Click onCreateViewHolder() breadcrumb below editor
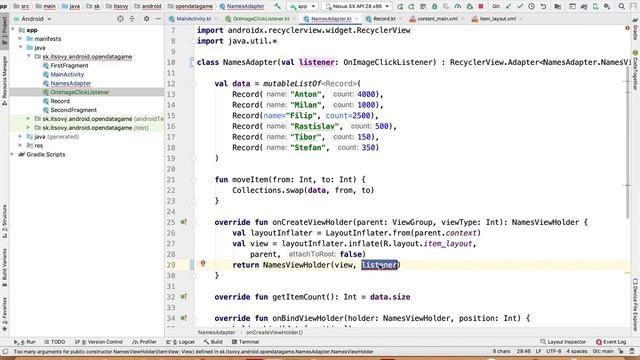This screenshot has width=640, height=360. [x=274, y=332]
